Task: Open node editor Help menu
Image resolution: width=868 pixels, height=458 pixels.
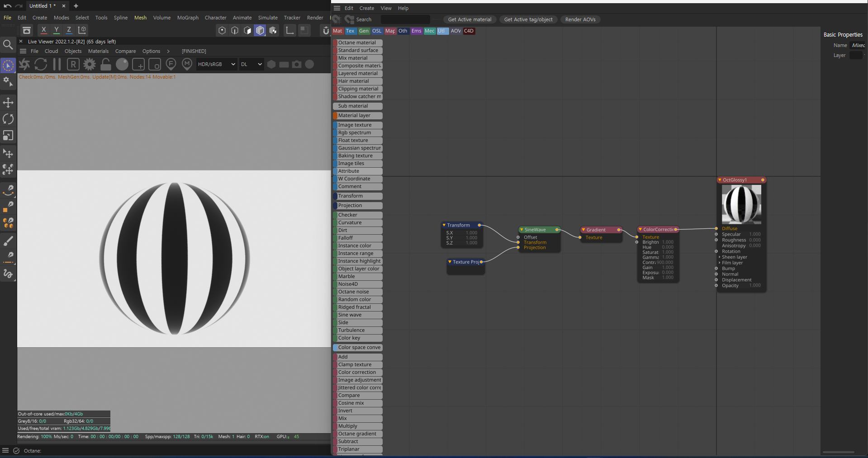Action: 403,8
